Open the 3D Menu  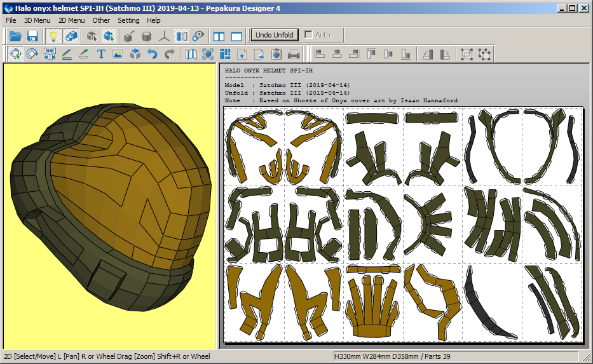(x=37, y=20)
